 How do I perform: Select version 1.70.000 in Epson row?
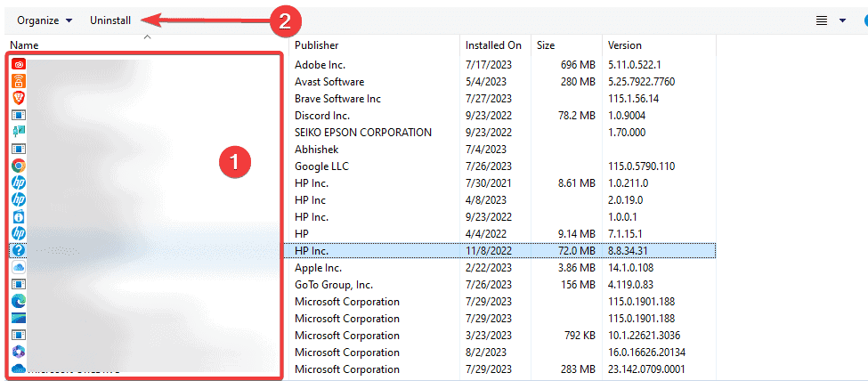point(627,133)
